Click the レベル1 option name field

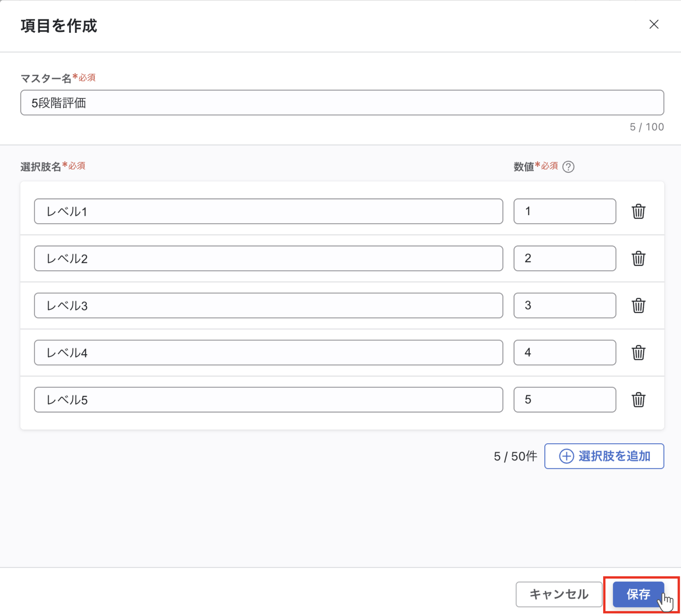268,211
